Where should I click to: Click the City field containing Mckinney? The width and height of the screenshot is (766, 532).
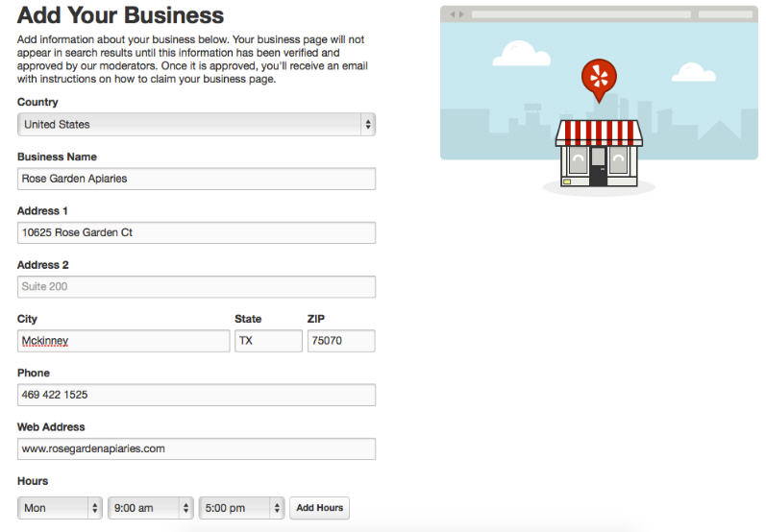point(124,341)
